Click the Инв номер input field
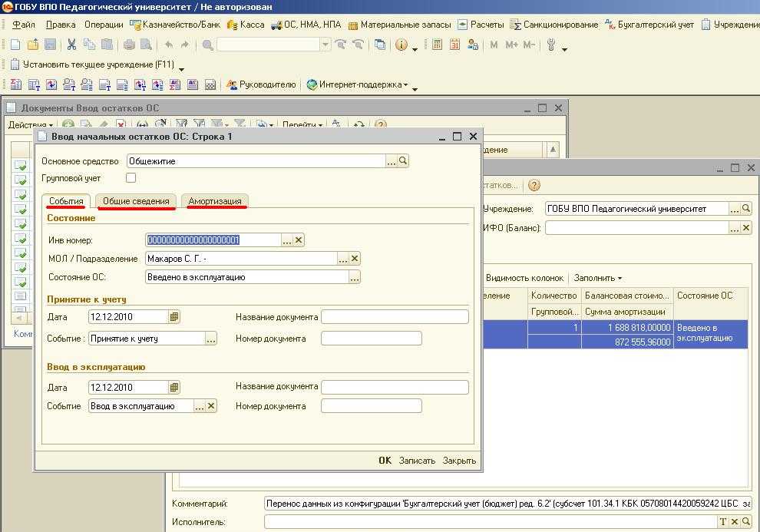The height and width of the screenshot is (532, 760). pyautogui.click(x=213, y=240)
